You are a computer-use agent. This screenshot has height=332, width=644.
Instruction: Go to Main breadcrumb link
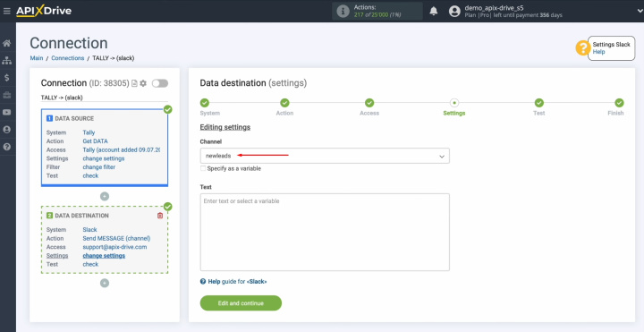37,58
